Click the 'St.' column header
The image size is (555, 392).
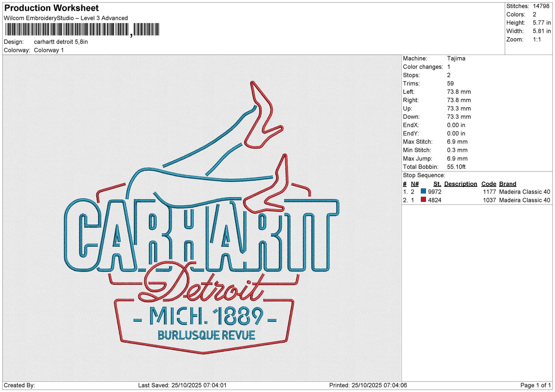(x=437, y=184)
